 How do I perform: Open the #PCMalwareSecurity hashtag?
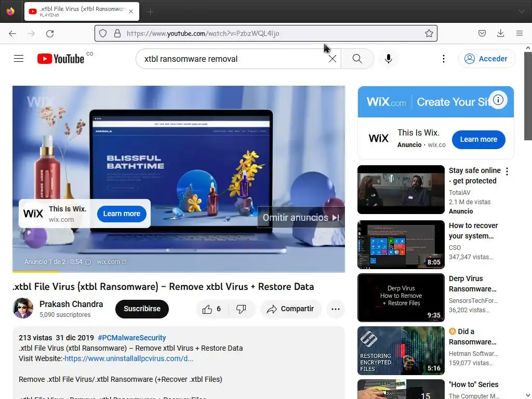pos(131,338)
